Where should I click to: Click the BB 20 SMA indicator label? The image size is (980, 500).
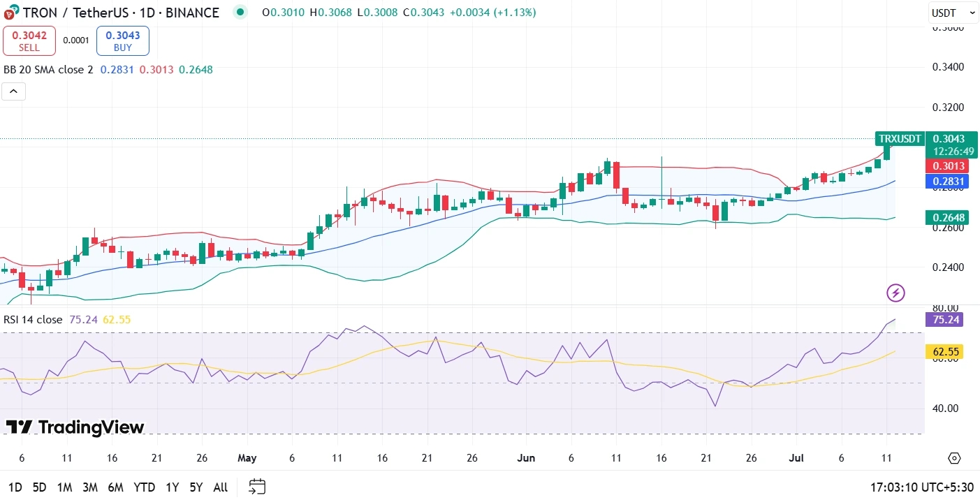48,70
